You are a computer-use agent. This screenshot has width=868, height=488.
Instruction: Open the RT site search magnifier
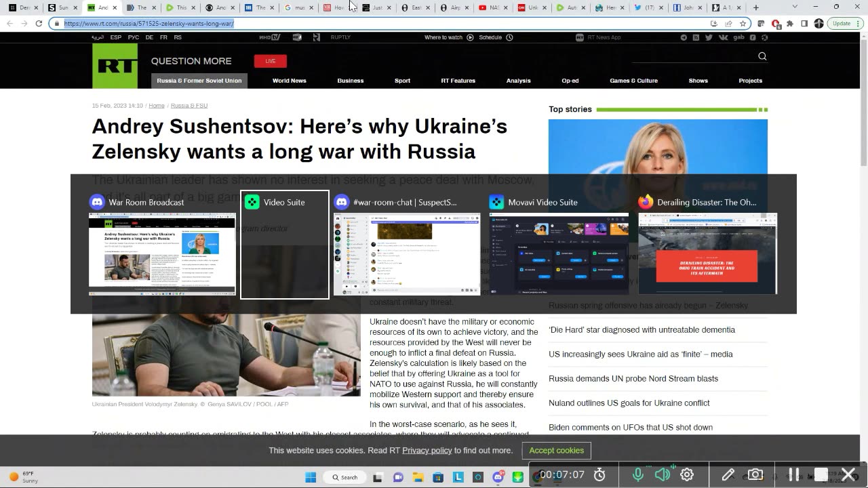[762, 56]
